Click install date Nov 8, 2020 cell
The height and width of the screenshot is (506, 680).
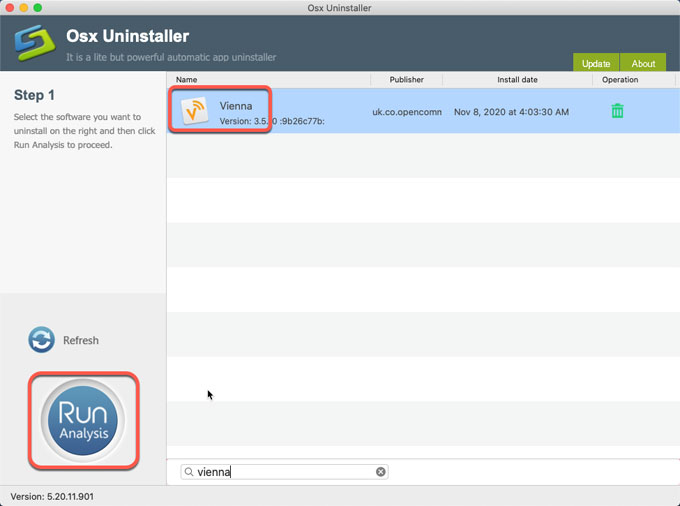511,112
